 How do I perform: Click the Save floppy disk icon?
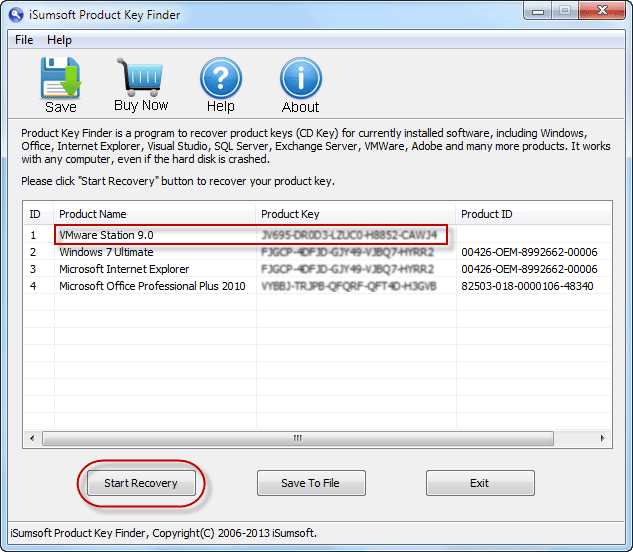61,78
